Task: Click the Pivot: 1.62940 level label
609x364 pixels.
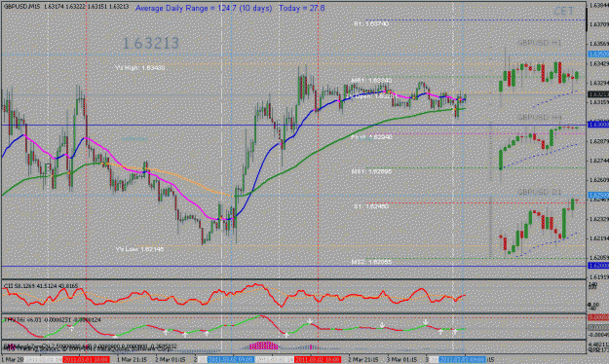Action: [371, 137]
